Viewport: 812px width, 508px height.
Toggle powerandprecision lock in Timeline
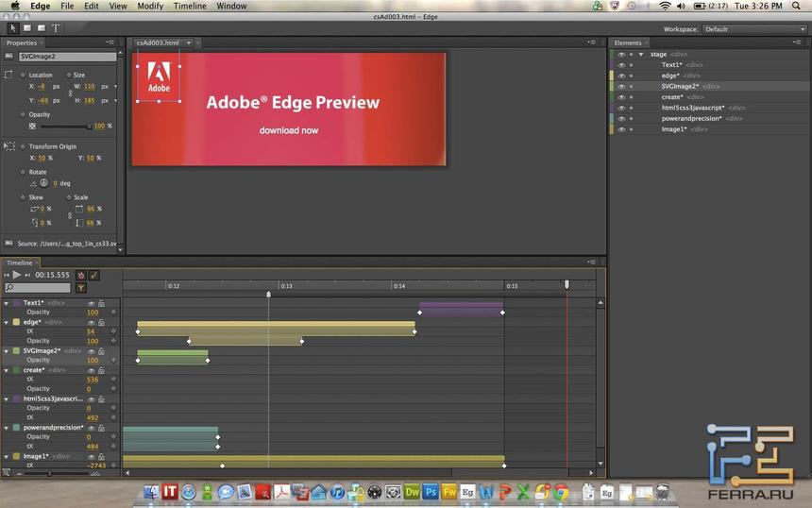tap(102, 428)
